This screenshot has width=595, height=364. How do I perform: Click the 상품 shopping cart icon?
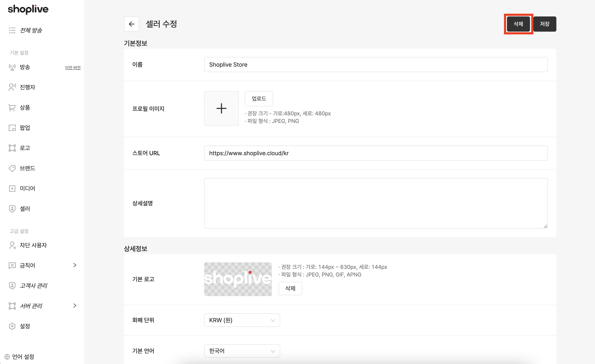(12, 107)
